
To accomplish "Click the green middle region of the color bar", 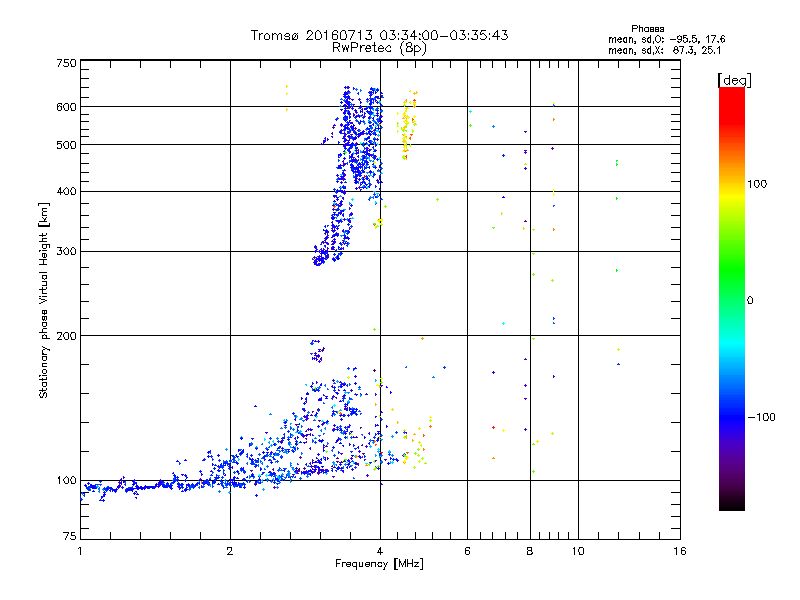I will click(x=732, y=270).
